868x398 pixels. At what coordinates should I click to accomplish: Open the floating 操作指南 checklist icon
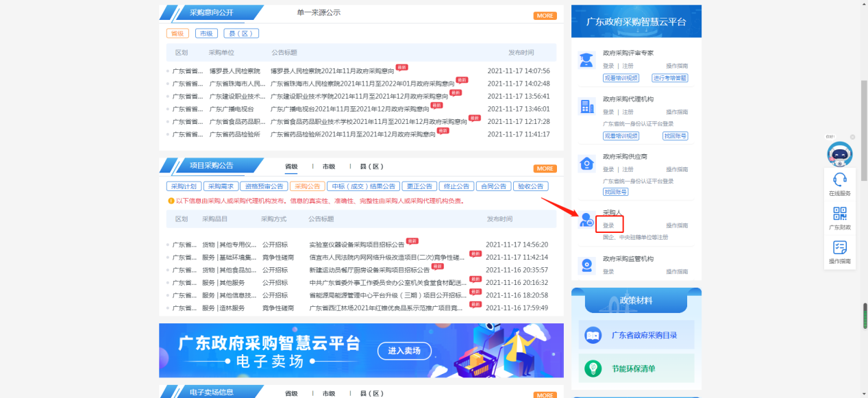[x=839, y=248]
